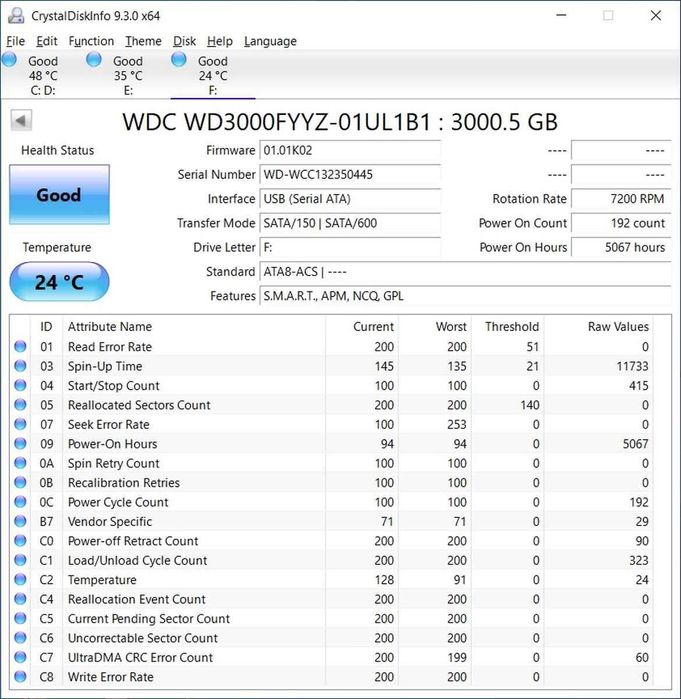The image size is (681, 699).
Task: Click status orb of Uncorrectable Sector Count row
Action: (20, 638)
